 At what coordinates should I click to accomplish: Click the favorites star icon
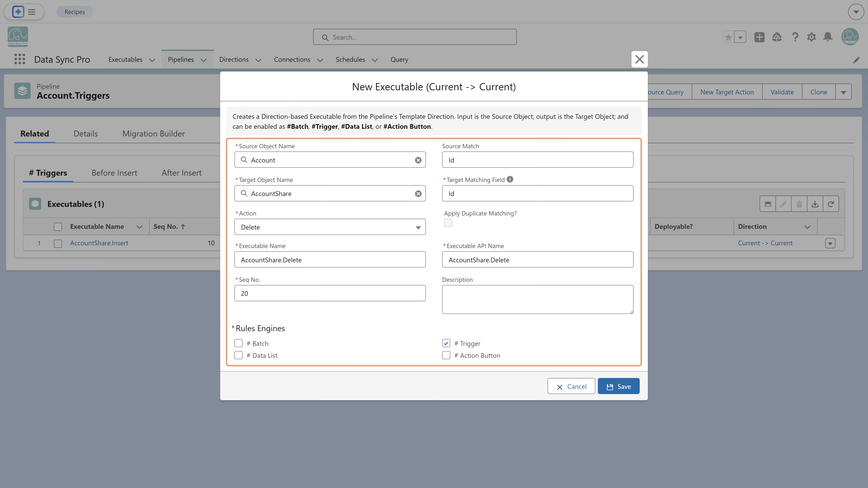[x=728, y=37]
